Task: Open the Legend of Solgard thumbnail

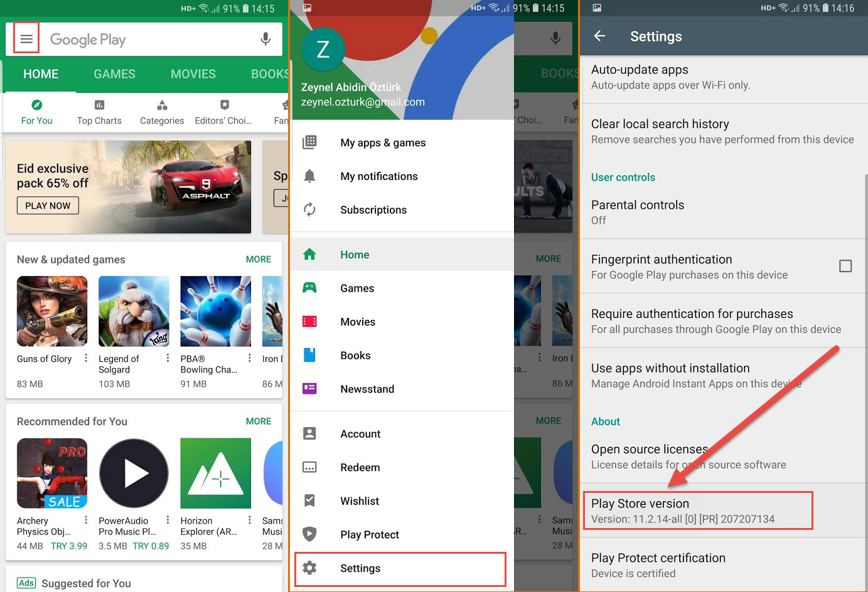Action: (x=134, y=311)
